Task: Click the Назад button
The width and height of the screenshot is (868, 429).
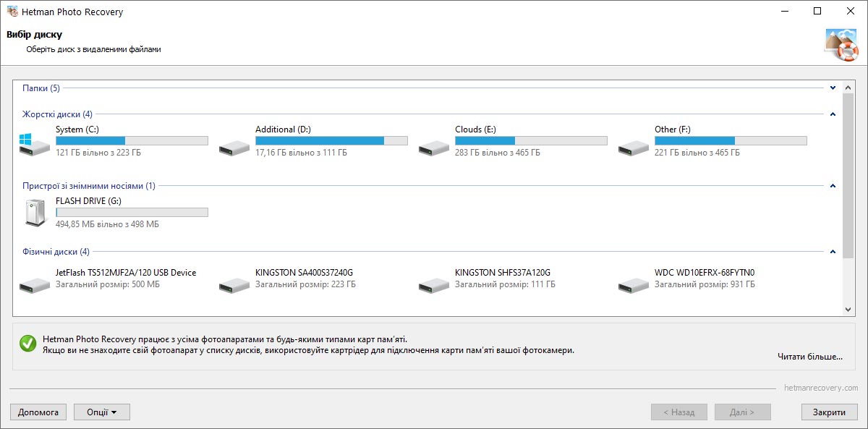Action: tap(678, 412)
